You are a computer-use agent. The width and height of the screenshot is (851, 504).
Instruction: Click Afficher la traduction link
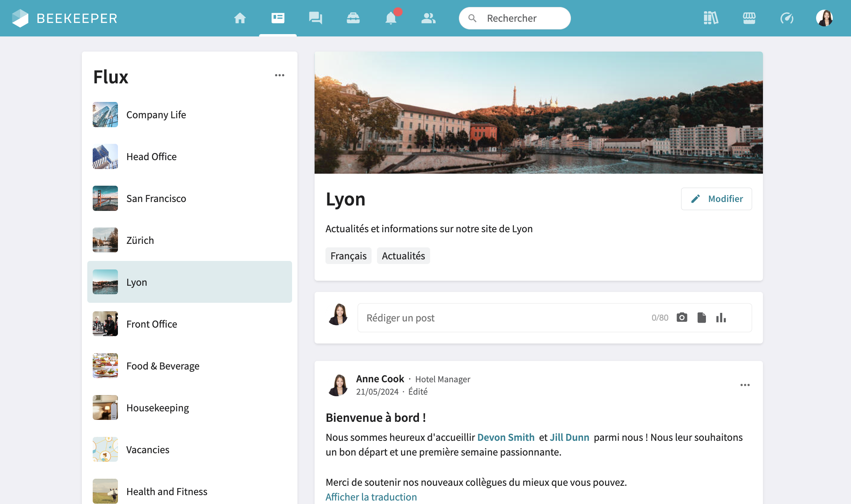pyautogui.click(x=371, y=497)
